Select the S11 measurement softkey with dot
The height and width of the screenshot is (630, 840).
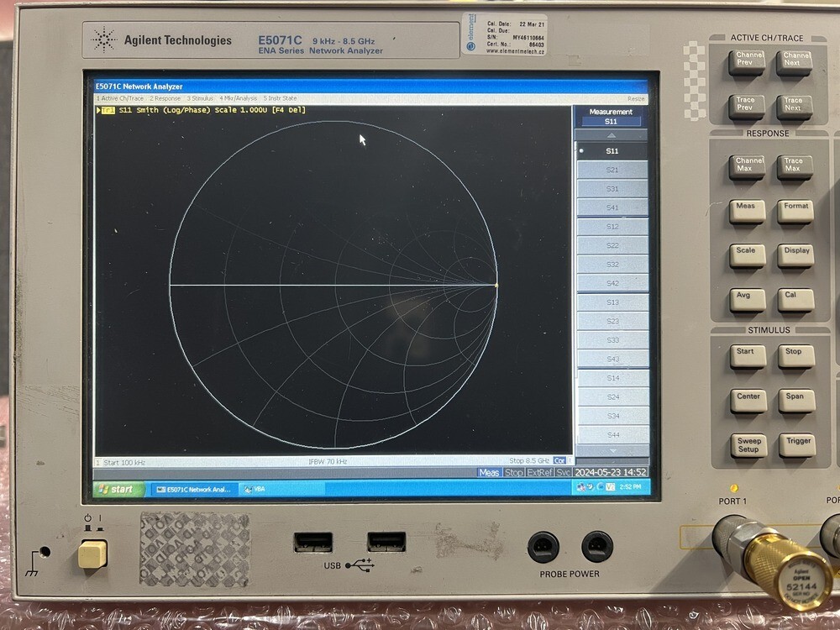pyautogui.click(x=612, y=151)
